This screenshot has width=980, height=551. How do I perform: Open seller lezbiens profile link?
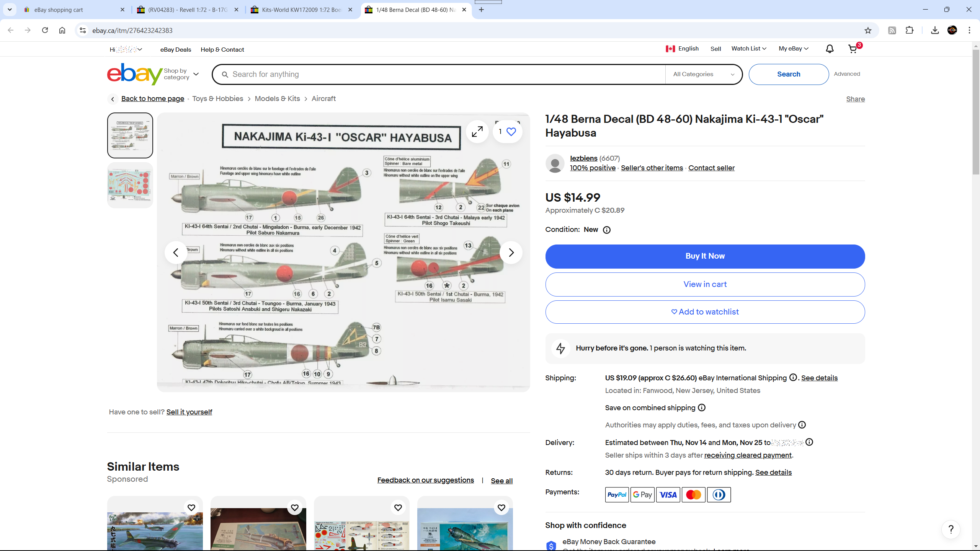(583, 158)
